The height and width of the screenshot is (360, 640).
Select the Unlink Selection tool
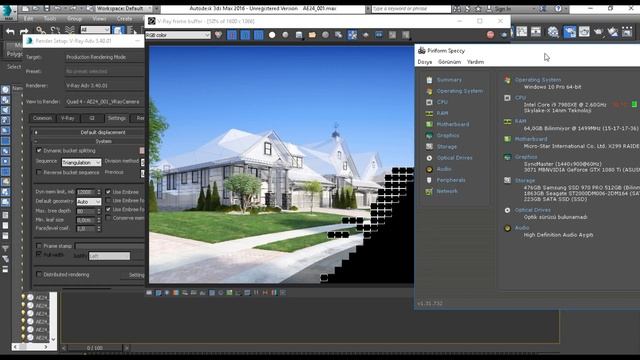tap(55, 30)
